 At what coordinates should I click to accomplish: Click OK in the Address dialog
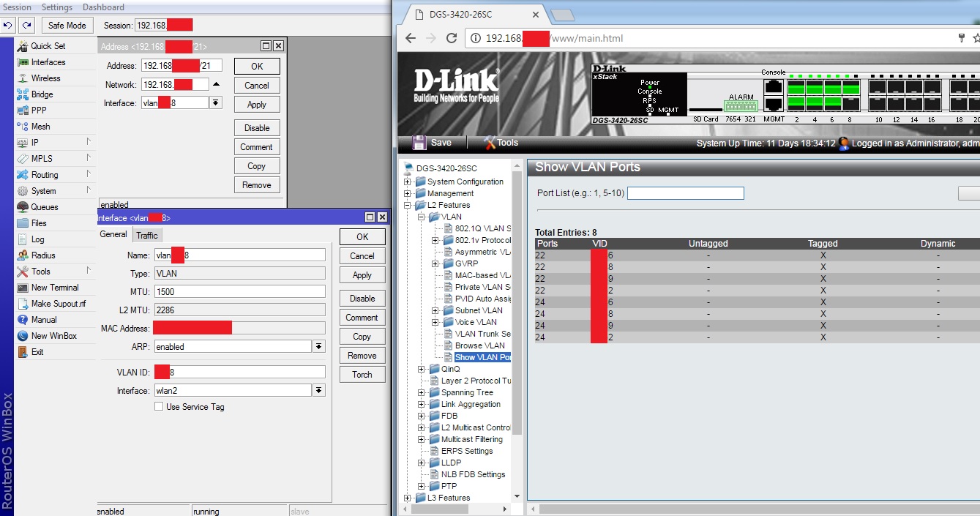point(257,66)
